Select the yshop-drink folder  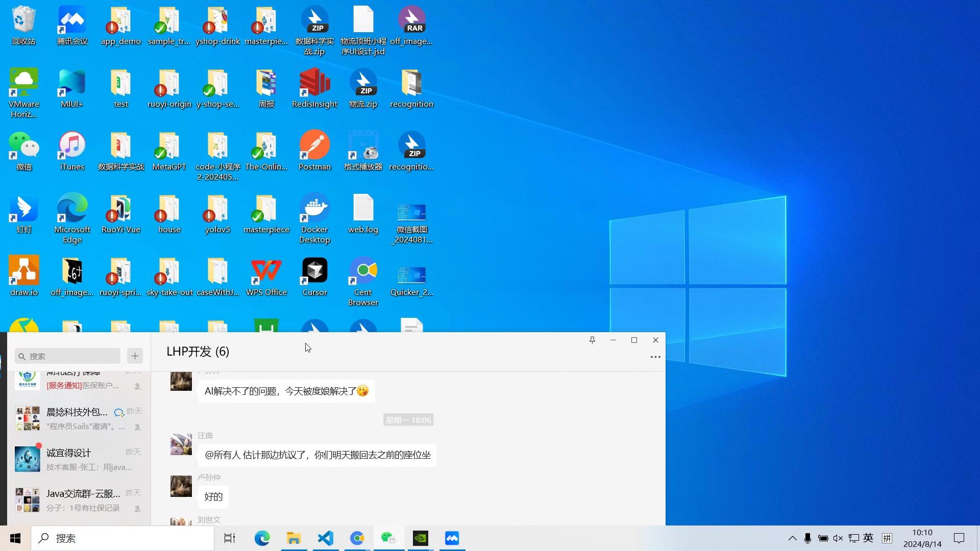(x=217, y=26)
